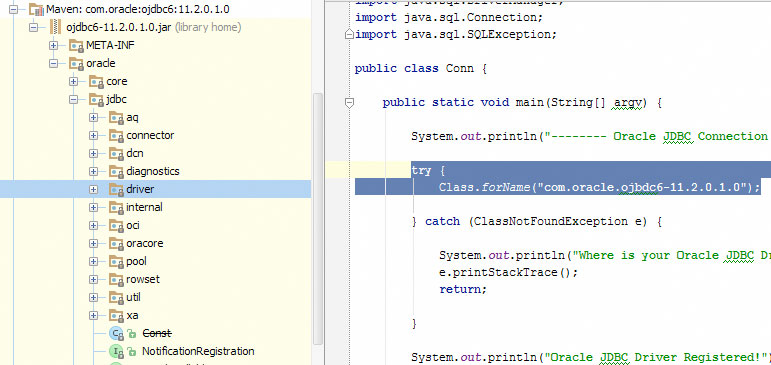Expand the xa package

93,315
